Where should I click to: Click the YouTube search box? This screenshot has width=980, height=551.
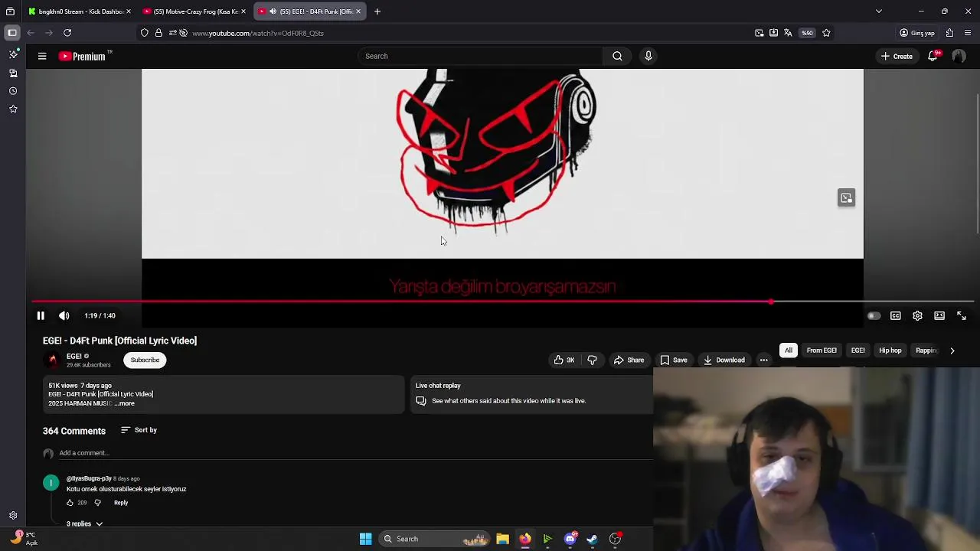click(479, 56)
